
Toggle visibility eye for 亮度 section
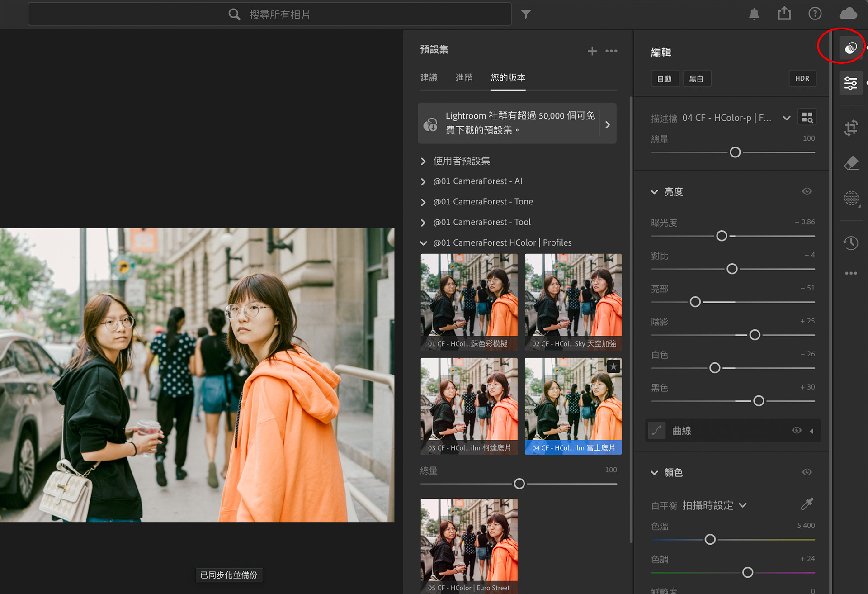(807, 191)
